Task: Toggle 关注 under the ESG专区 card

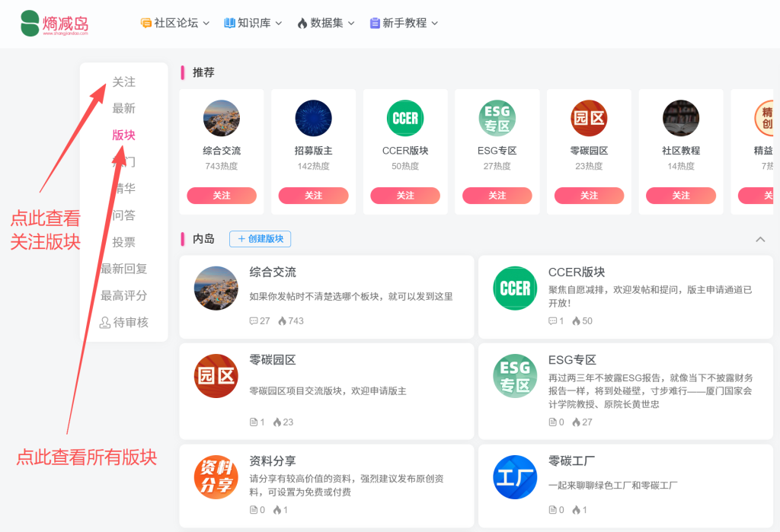Action: click(497, 196)
